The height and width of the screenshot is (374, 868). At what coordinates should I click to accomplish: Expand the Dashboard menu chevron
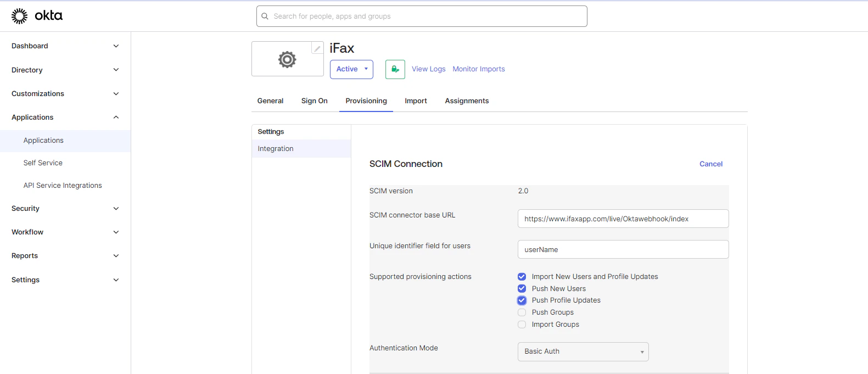[x=116, y=46]
